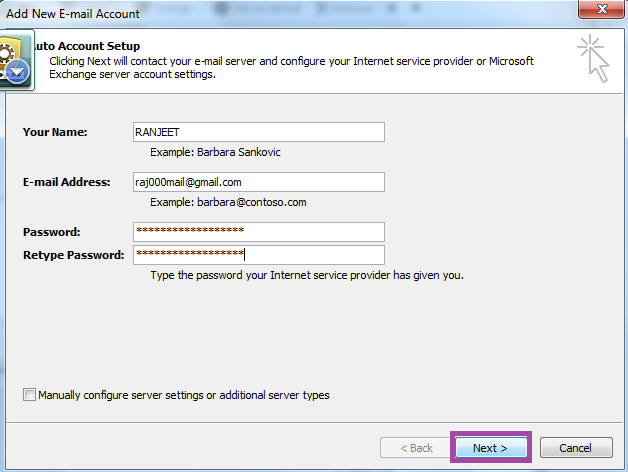Click the 'Clicking Next will contact' description text
Viewport: 628px width, 472px height.
pyautogui.click(x=292, y=68)
